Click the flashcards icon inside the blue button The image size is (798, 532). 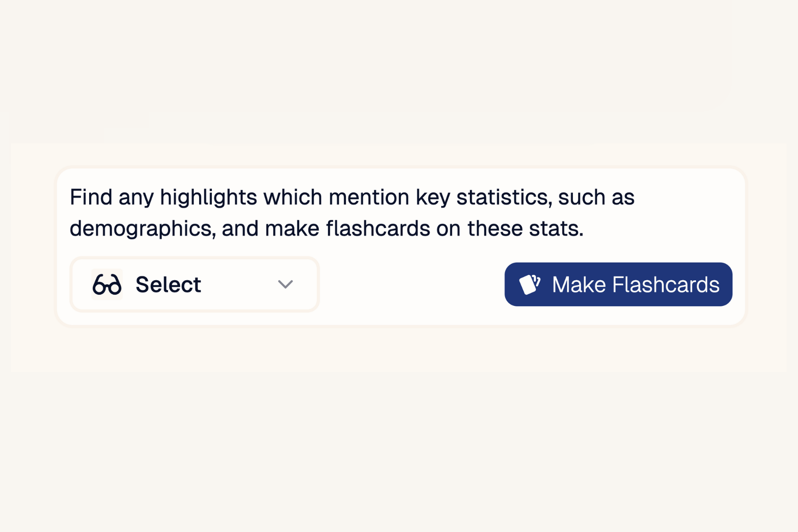click(x=530, y=284)
